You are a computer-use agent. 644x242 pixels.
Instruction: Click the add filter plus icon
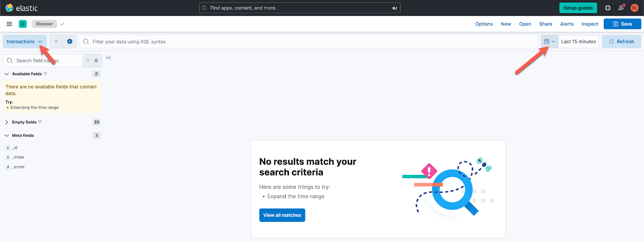coord(70,41)
